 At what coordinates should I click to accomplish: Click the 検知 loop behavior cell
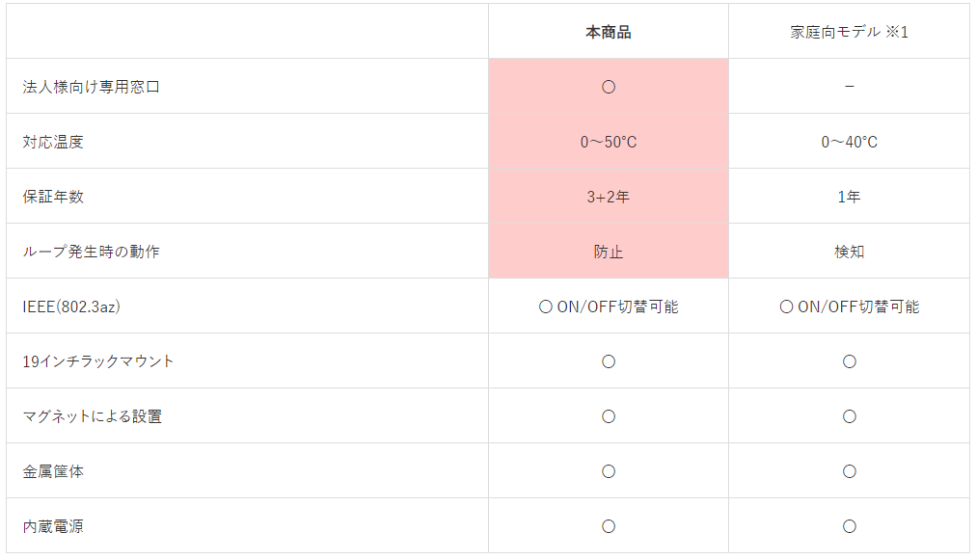coord(850,252)
